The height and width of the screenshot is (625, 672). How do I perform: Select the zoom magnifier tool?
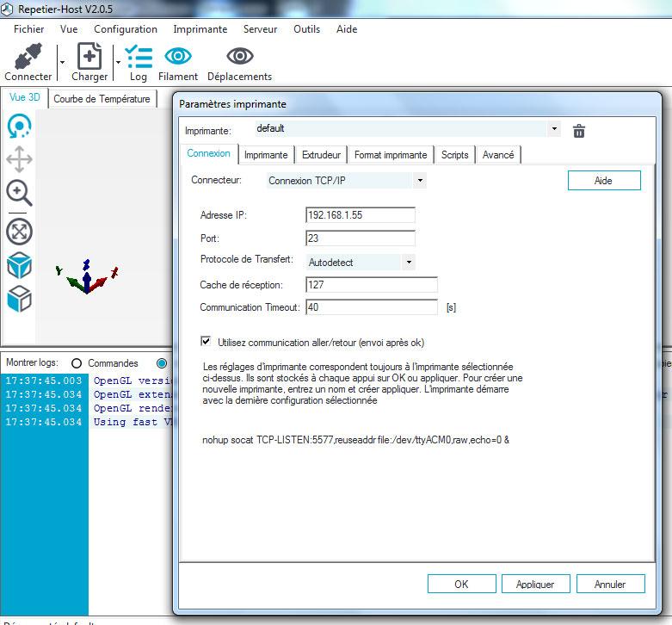[19, 193]
